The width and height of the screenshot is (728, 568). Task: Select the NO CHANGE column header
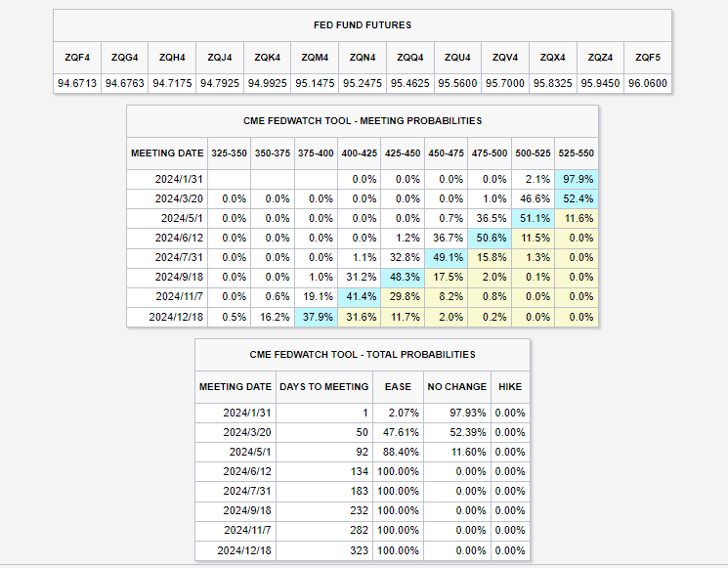point(457,387)
